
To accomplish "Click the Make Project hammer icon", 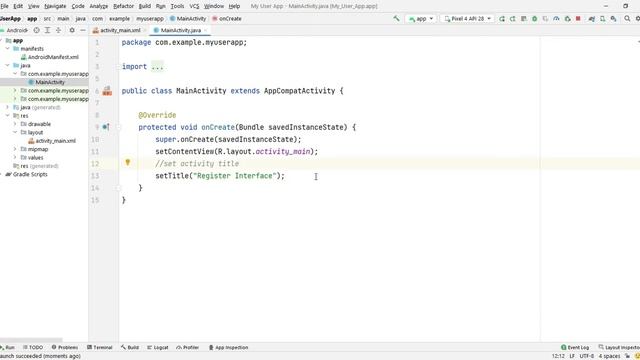I will [x=396, y=18].
